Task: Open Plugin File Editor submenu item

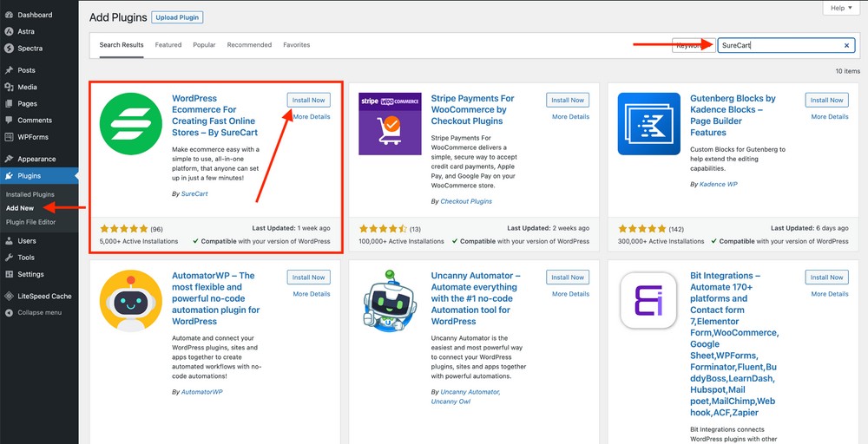Action: (31, 222)
